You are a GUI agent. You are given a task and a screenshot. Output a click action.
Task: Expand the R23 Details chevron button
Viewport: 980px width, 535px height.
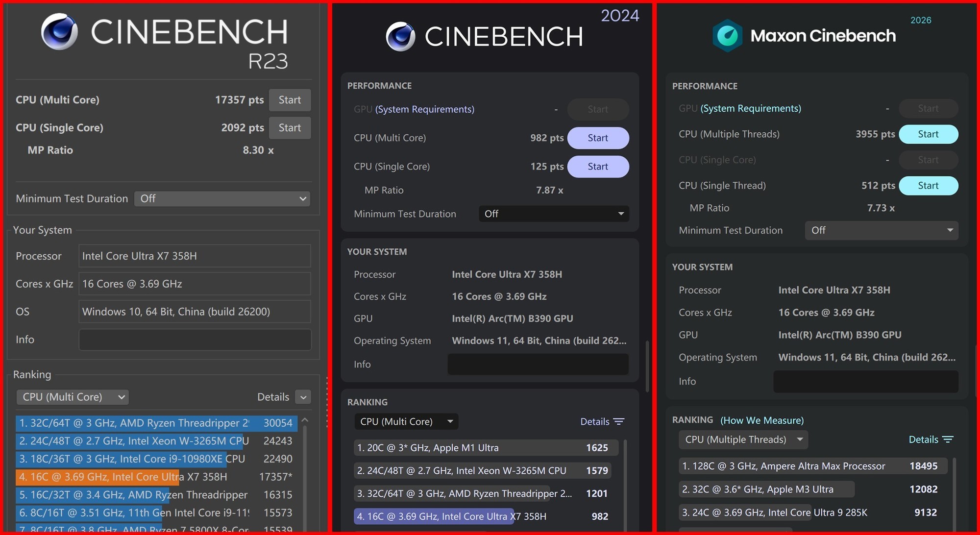[x=303, y=397]
